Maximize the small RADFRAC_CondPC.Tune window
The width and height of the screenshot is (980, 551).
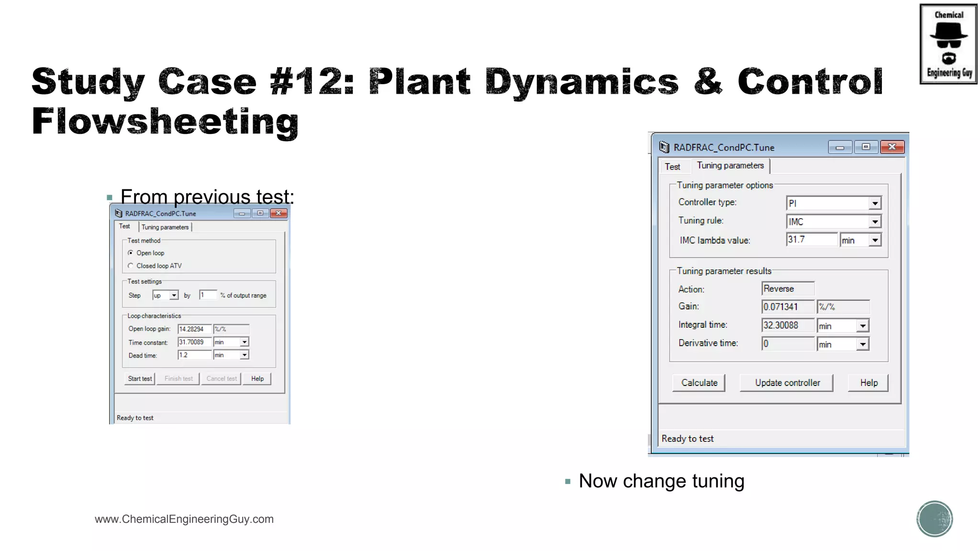tap(260, 213)
